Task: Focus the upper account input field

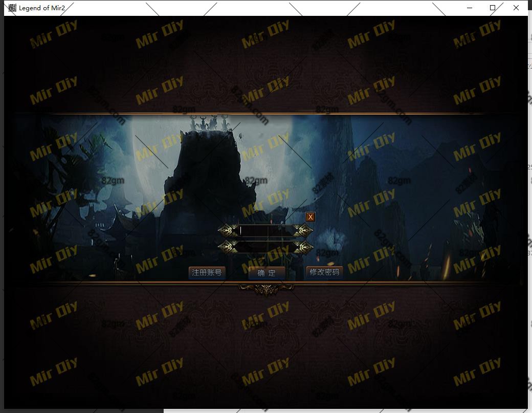Action: pos(265,231)
